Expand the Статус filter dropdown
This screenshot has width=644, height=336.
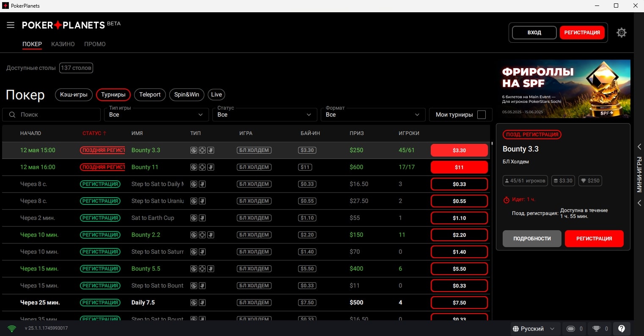264,115
